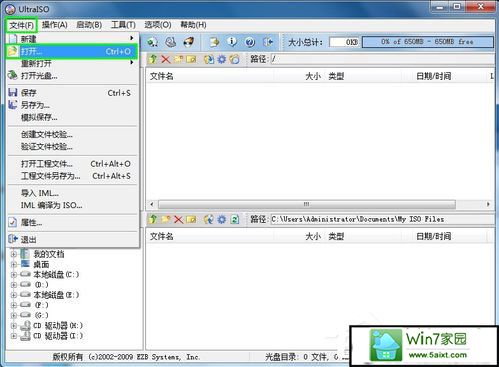Click the horizontal scrollbar thumb in image pane
The height and width of the screenshot is (367, 499).
[x=307, y=204]
